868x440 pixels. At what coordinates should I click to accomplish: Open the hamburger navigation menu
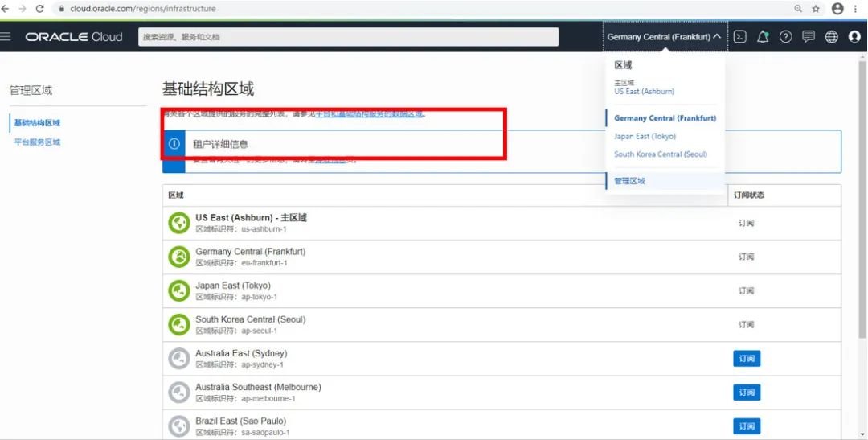[x=6, y=36]
